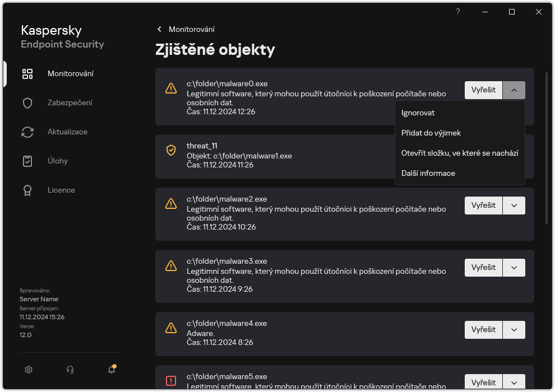The width and height of the screenshot is (555, 392).
Task: Select the Zabezpečení shield icon
Action: click(27, 102)
